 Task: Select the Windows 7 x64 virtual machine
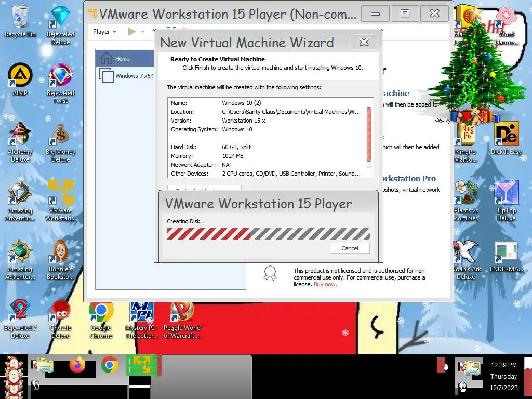click(126, 75)
